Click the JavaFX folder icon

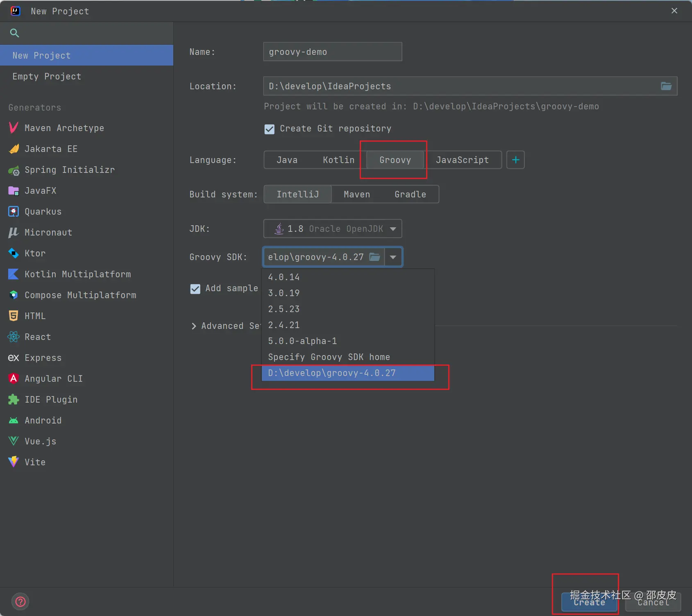[x=14, y=190]
